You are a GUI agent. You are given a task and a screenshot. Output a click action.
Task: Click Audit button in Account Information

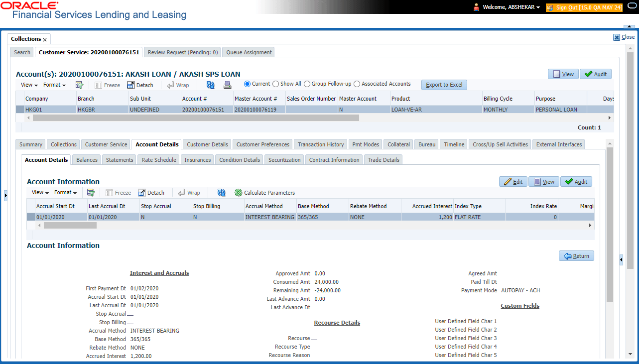[576, 182]
